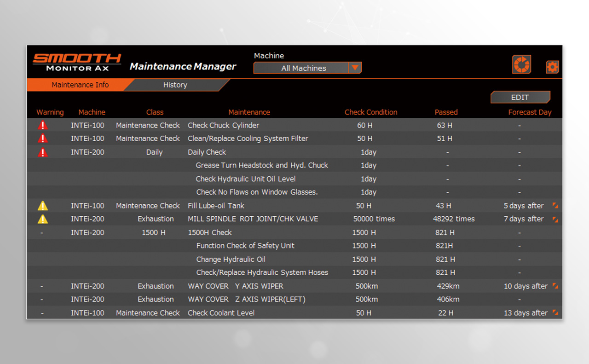Sort by the Passed column header

pos(446,112)
